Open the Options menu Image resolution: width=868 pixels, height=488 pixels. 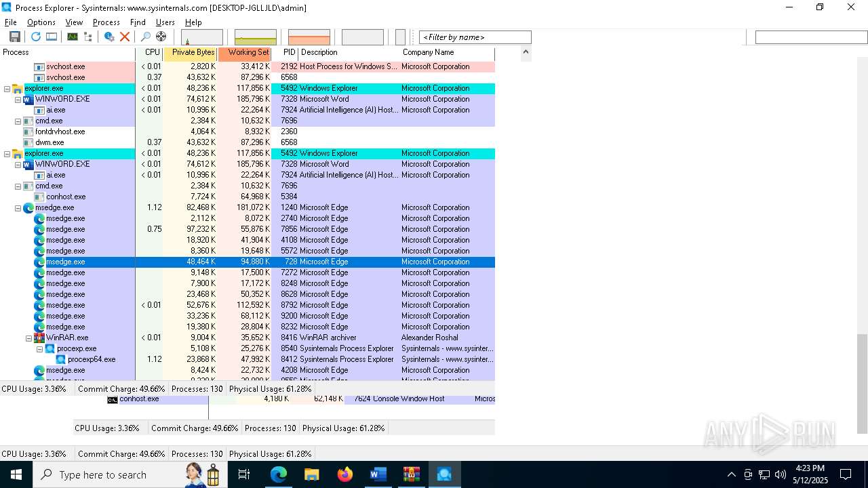pyautogui.click(x=41, y=22)
